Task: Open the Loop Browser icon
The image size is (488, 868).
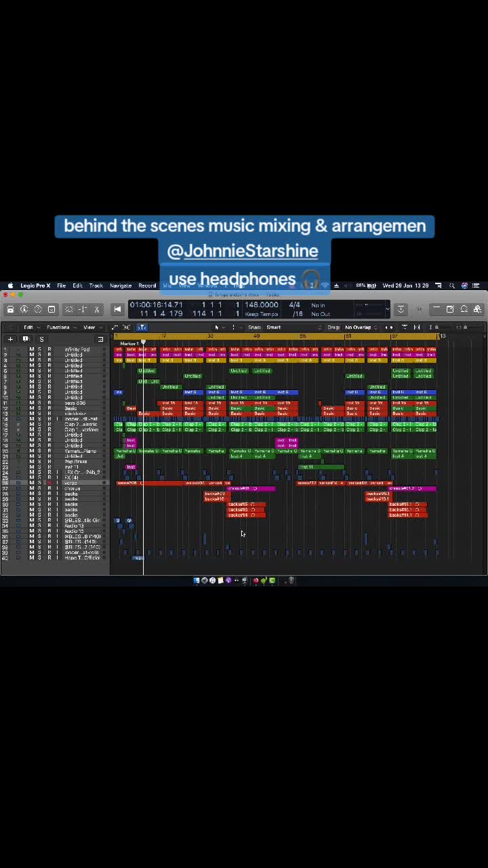Action: pyautogui.click(x=464, y=309)
